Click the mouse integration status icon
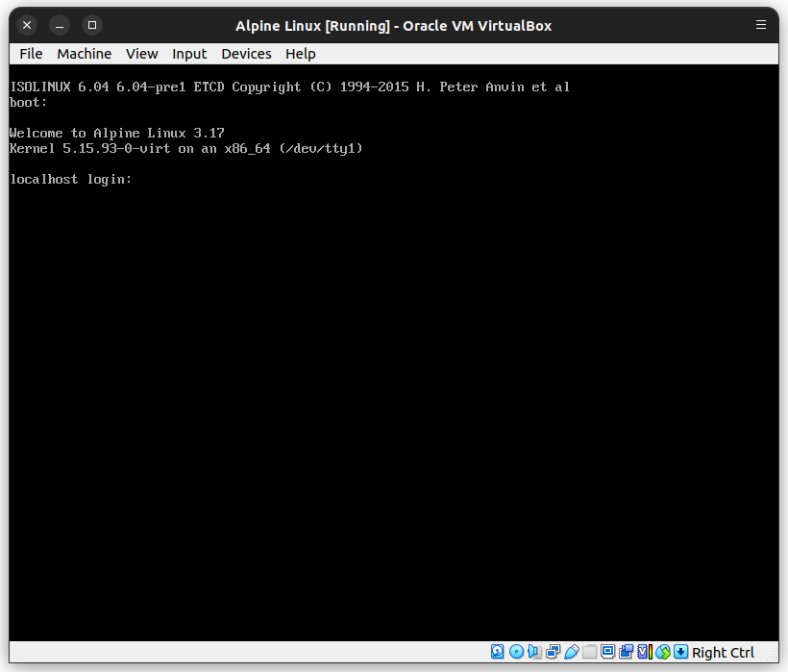Viewport: 788px width, 672px height. pyautogui.click(x=663, y=652)
